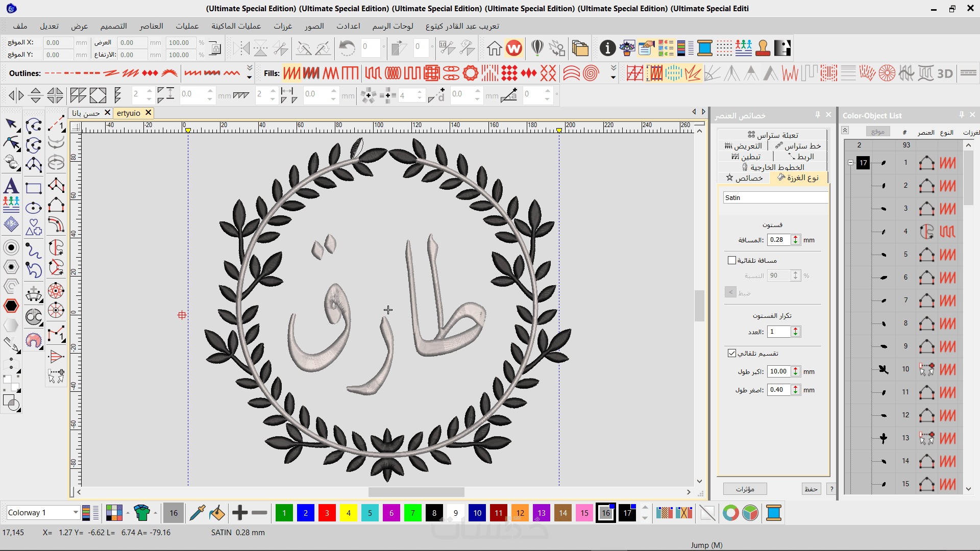Open the Satin stitch type dropdown
Screen dimensions: 980x551
[775, 197]
